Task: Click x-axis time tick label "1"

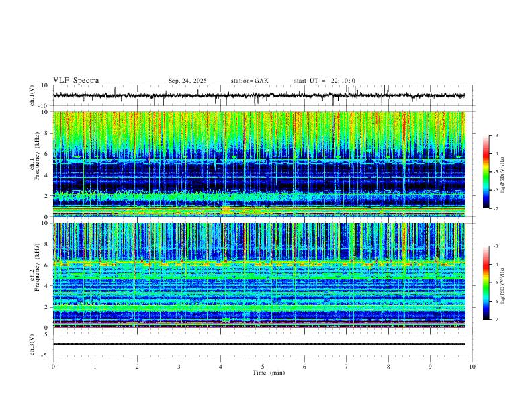Action: point(95,367)
